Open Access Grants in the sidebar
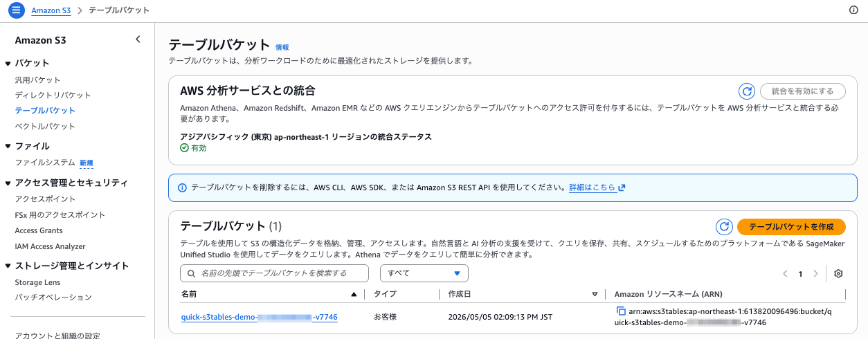868x339 pixels. click(39, 230)
